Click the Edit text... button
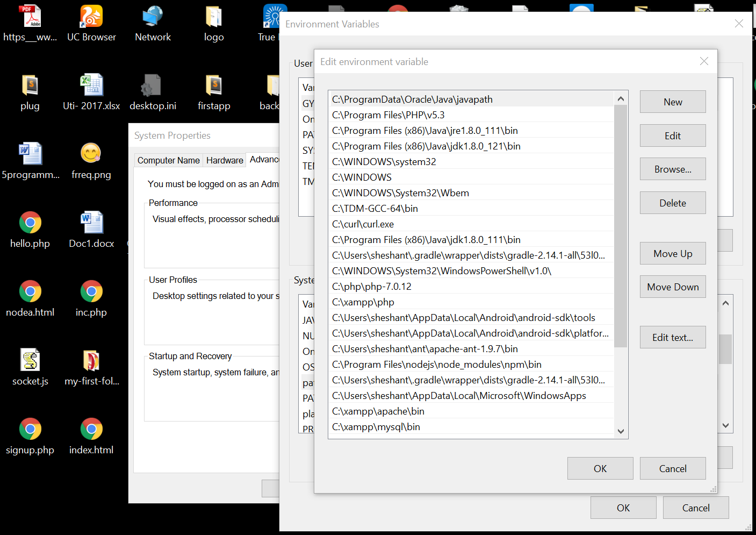Viewport: 756px width, 535px height. 673,337
